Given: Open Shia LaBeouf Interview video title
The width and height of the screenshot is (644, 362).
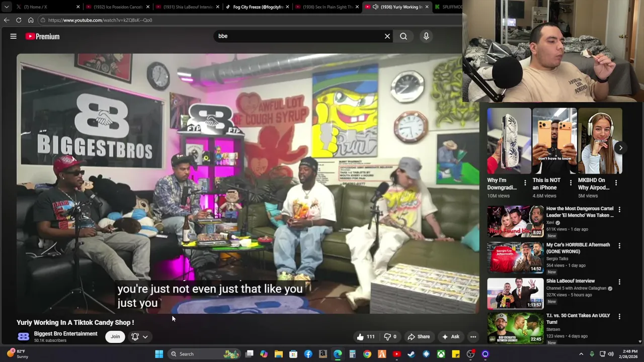Looking at the screenshot, I should [571, 281].
